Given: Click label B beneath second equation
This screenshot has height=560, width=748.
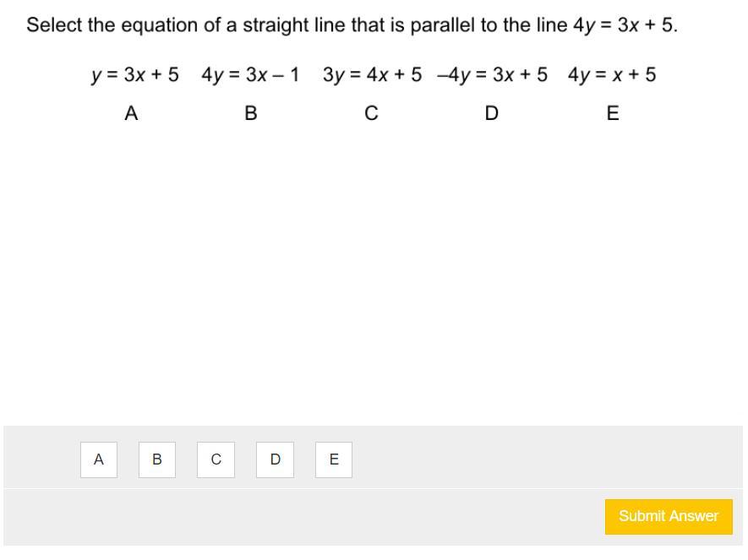Looking at the screenshot, I should [251, 113].
